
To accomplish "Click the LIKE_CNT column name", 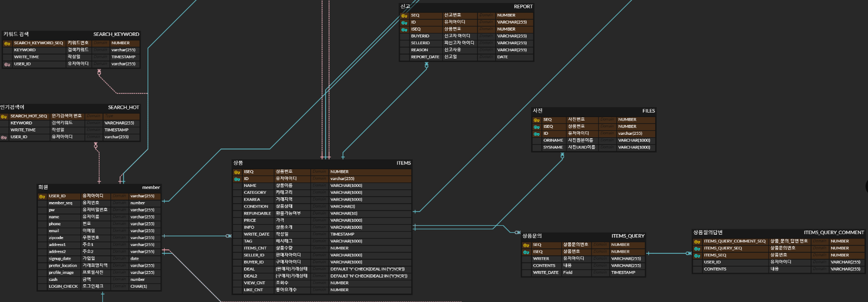I will pyautogui.click(x=253, y=290).
